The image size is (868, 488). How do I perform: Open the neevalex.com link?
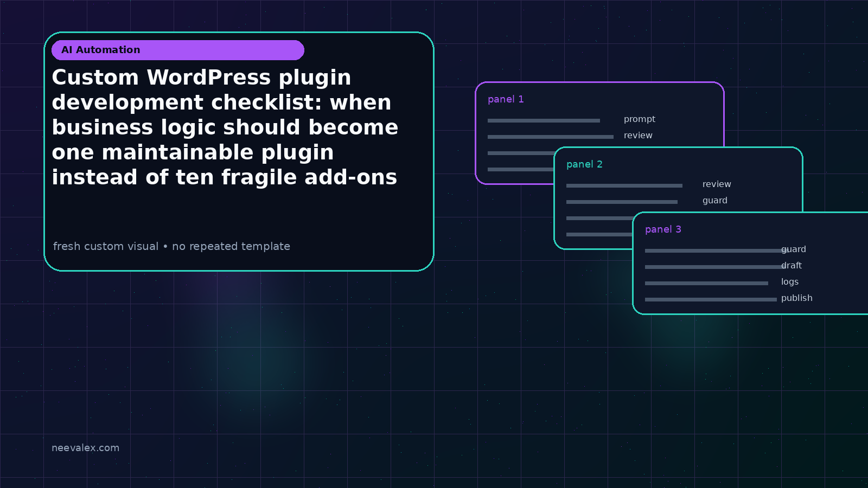tap(85, 448)
